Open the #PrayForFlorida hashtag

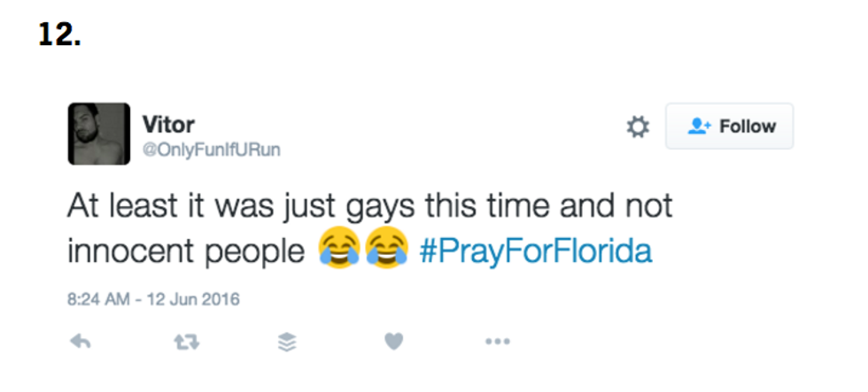534,251
